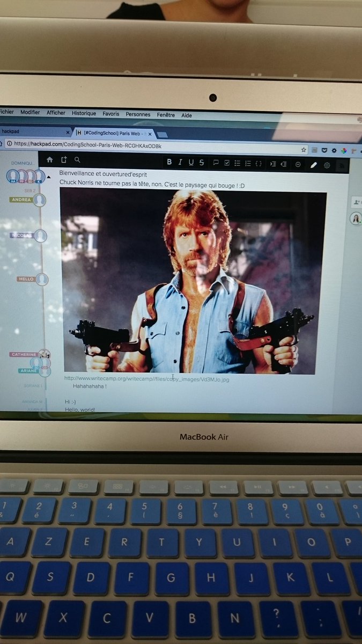The height and width of the screenshot is (644, 362).
Task: Open the Afficher menu
Action: [x=56, y=113]
